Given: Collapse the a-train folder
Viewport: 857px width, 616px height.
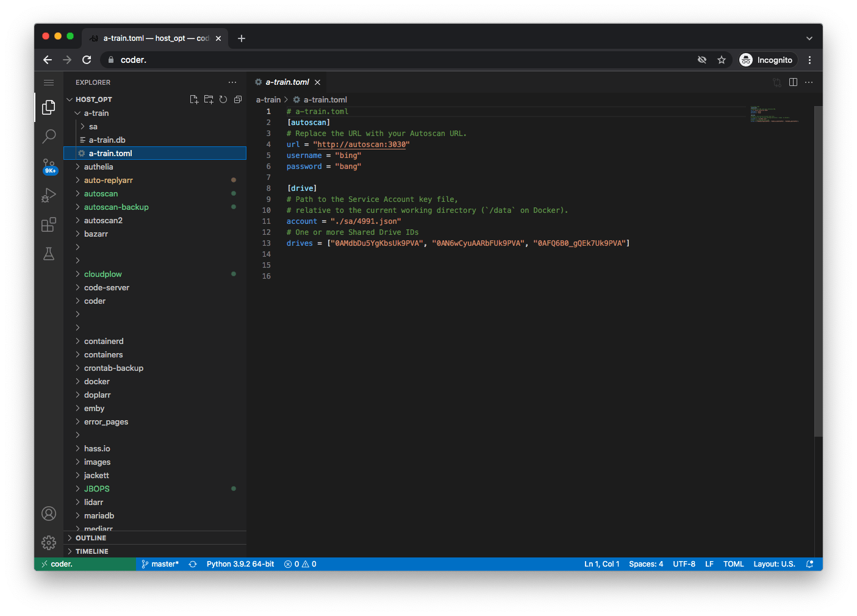Looking at the screenshot, I should pyautogui.click(x=96, y=113).
